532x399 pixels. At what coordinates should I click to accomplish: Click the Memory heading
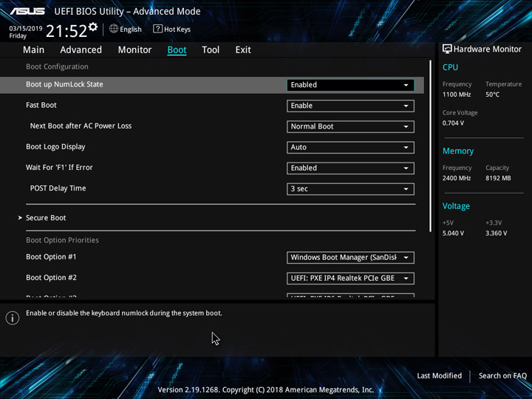[x=458, y=151]
